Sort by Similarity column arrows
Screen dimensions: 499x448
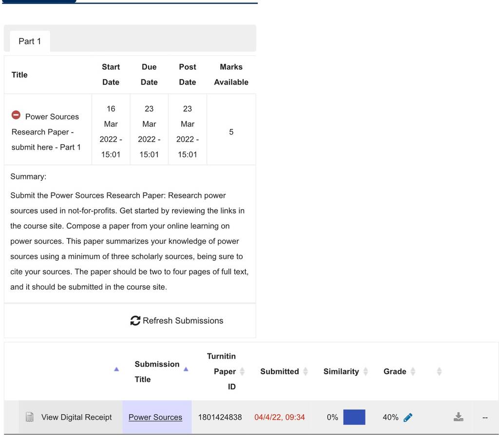coord(365,371)
